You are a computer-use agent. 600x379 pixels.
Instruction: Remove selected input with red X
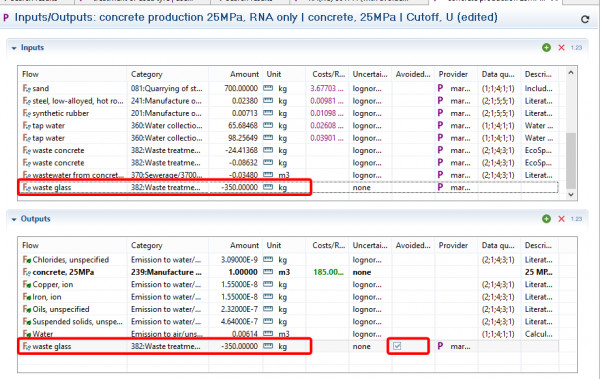pyautogui.click(x=561, y=47)
